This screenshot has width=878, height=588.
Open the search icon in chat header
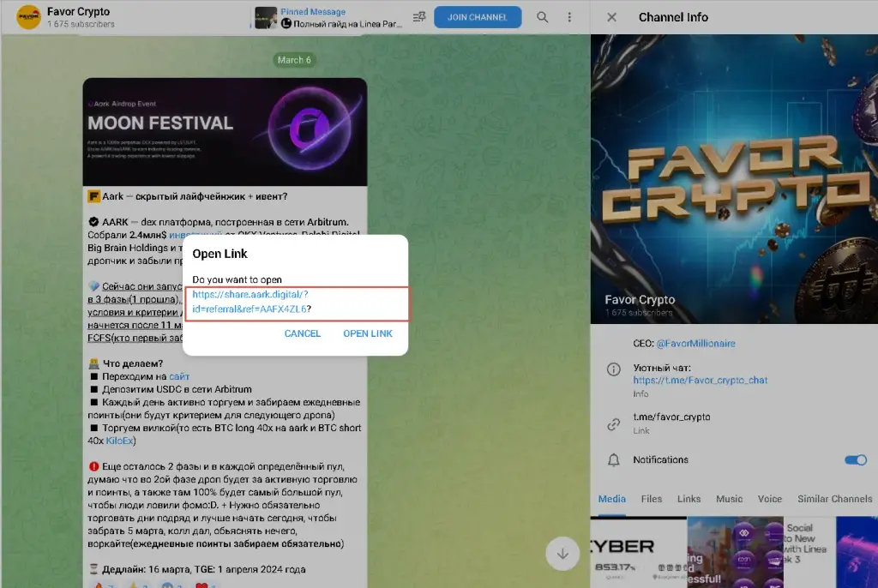(542, 17)
